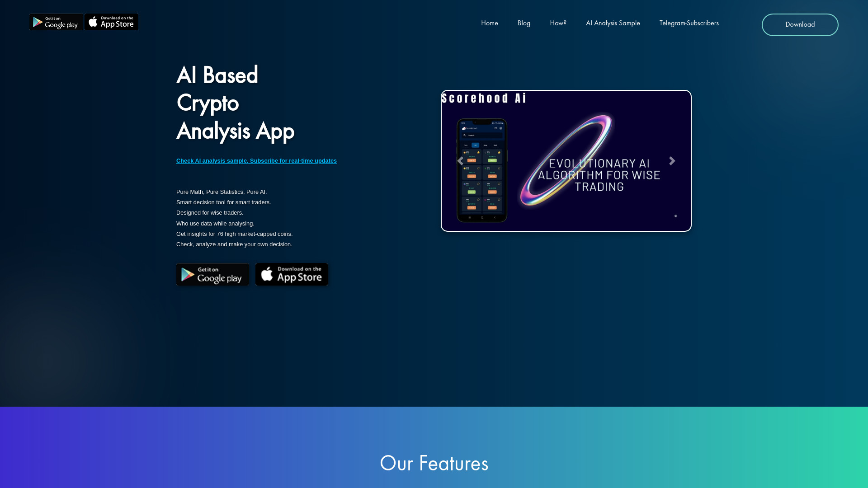Click the previous slide arrow icon
Screen dimensions: 868x488
coord(460,160)
